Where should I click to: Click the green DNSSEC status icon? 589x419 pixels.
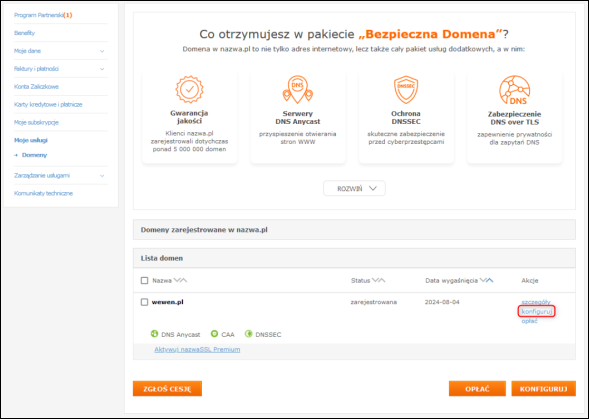click(x=248, y=334)
